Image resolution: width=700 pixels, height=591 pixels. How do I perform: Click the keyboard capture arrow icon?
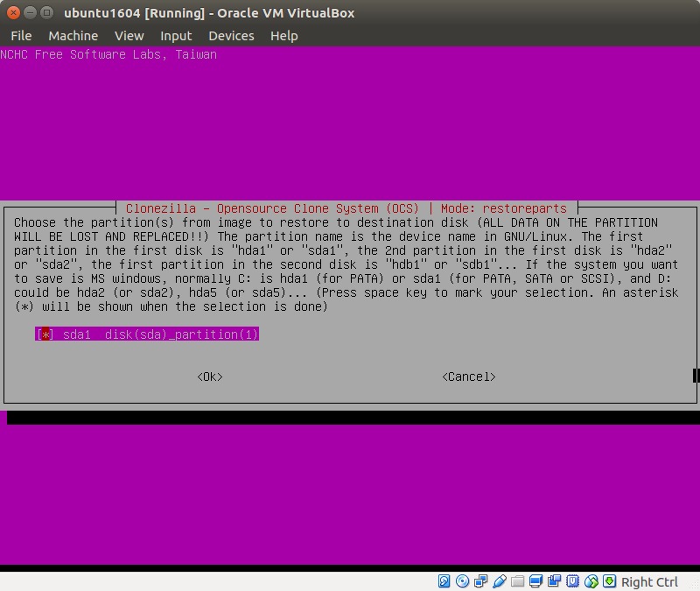pos(609,581)
